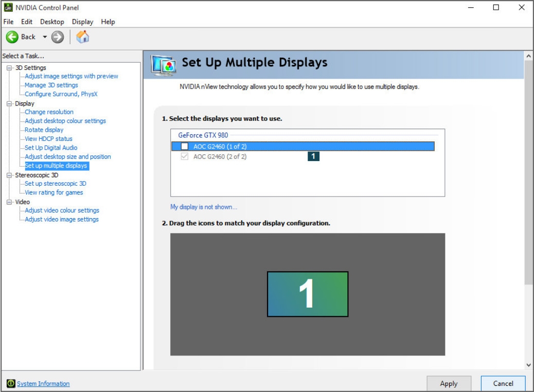Open Adjust desktop colour settings
Viewport: 534px width, 392px height.
(x=65, y=120)
